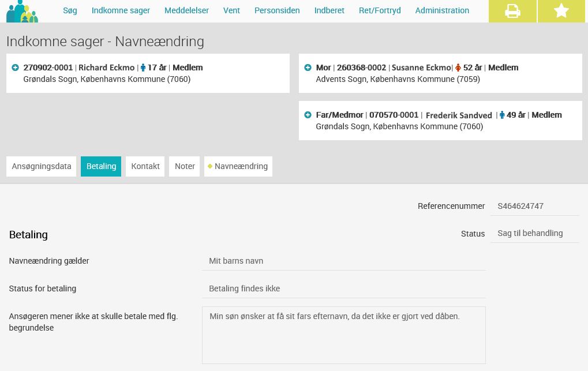The image size is (588, 371).
Task: Click the Navneændring gælder label
Action: pyautogui.click(x=49, y=261)
